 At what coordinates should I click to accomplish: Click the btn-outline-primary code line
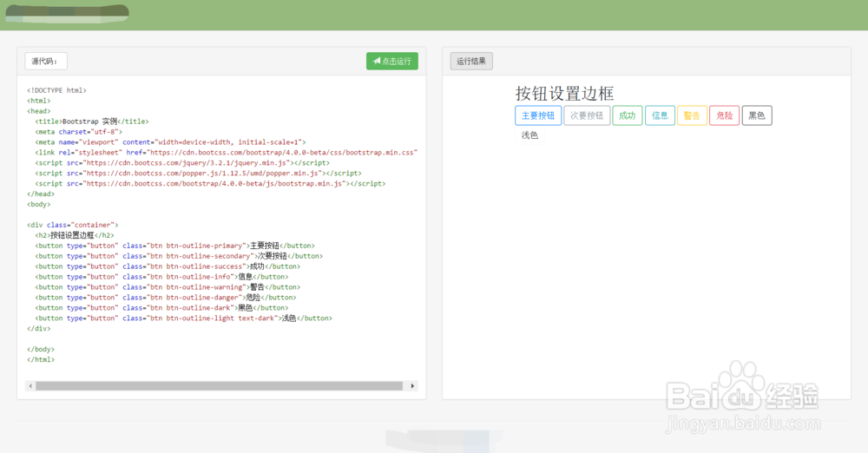point(175,246)
